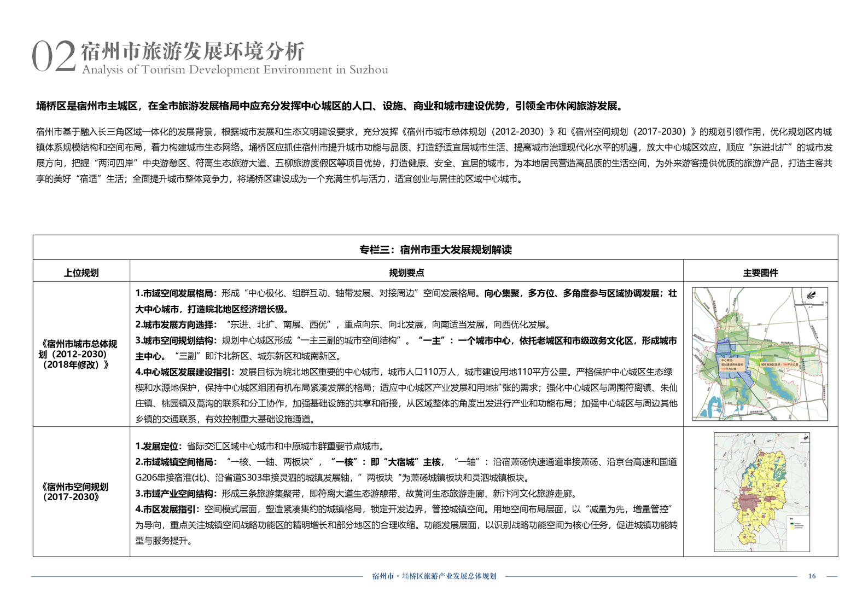
Task: Click the bold text 3.市域产业空间结构
Action: coord(176,494)
